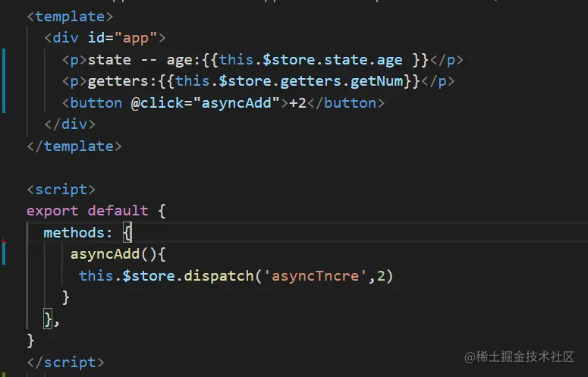588x377 pixels.
Task: Click 'state -- age:' text in first paragraph
Action: coord(144,60)
